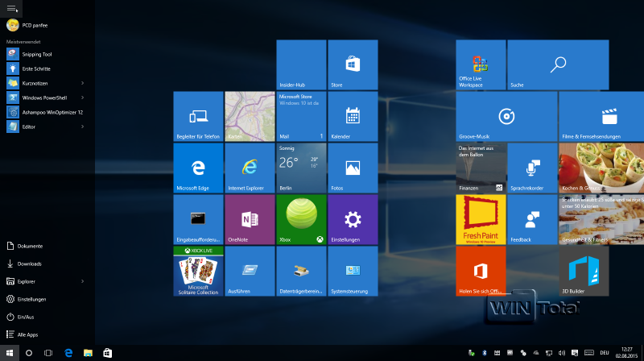Open the Microsoft Solitaire Collection tile
The image size is (644, 361).
click(198, 271)
